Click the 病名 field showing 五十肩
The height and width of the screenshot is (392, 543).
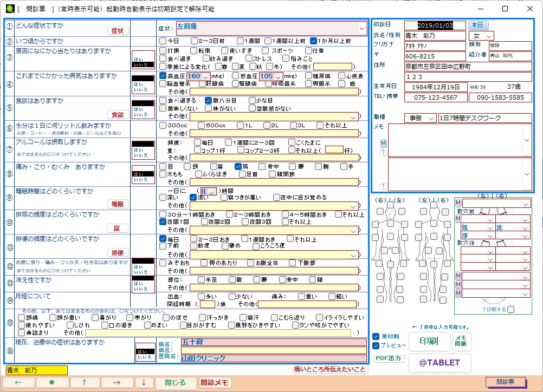pyautogui.click(x=274, y=342)
